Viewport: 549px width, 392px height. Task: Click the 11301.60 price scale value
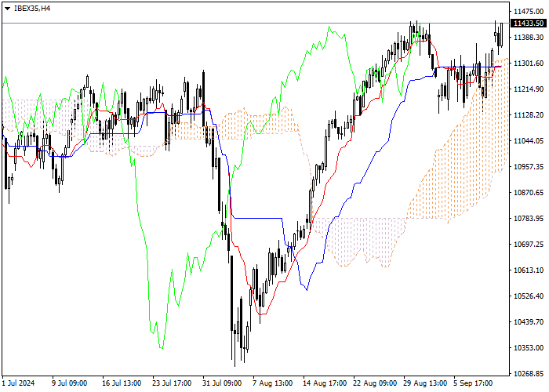(529, 64)
